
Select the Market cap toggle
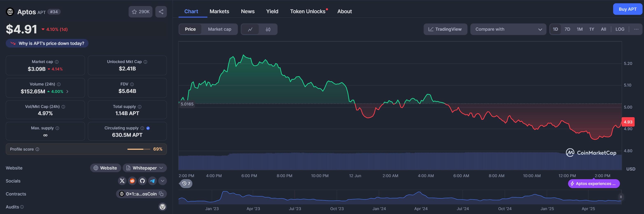[x=220, y=29]
